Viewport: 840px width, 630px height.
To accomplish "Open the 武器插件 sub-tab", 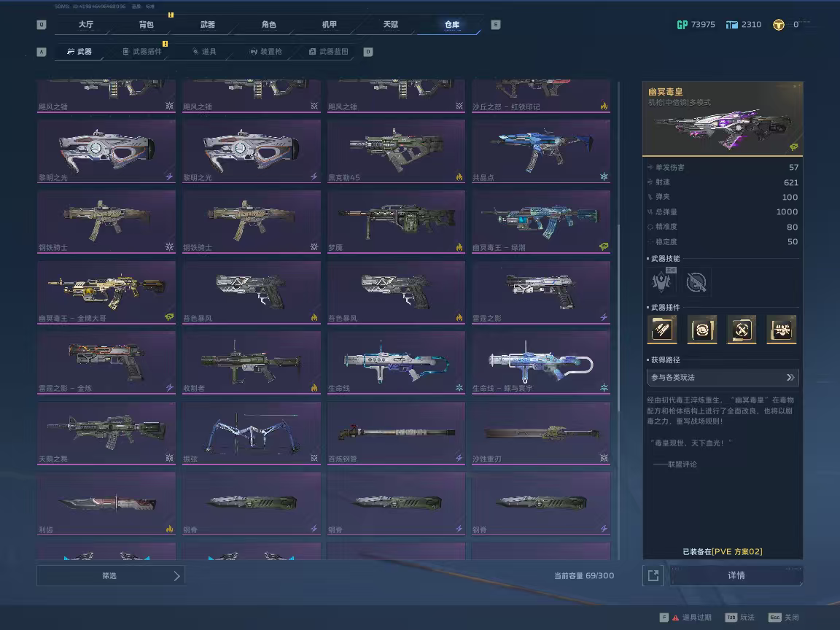I will (x=142, y=52).
